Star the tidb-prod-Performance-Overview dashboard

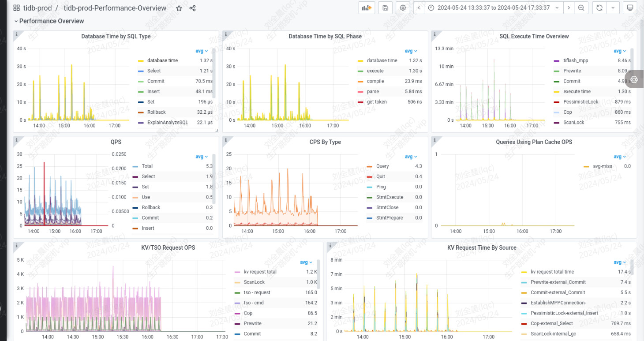click(x=179, y=8)
